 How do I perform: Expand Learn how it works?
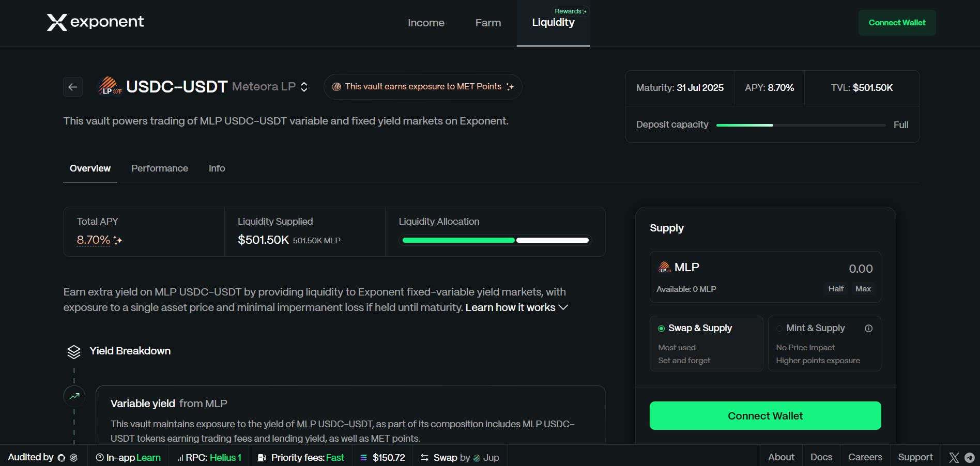click(x=517, y=308)
